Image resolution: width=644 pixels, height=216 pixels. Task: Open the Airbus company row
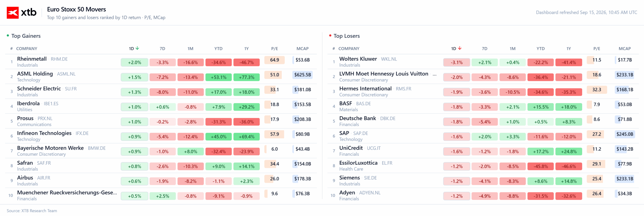click(x=161, y=181)
